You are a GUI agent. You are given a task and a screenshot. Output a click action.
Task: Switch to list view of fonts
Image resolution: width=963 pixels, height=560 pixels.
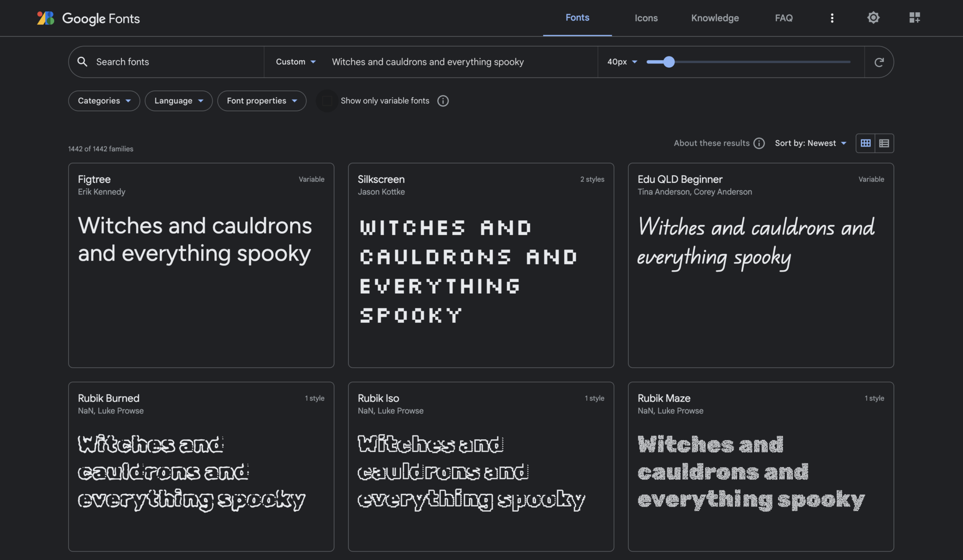[x=884, y=143]
